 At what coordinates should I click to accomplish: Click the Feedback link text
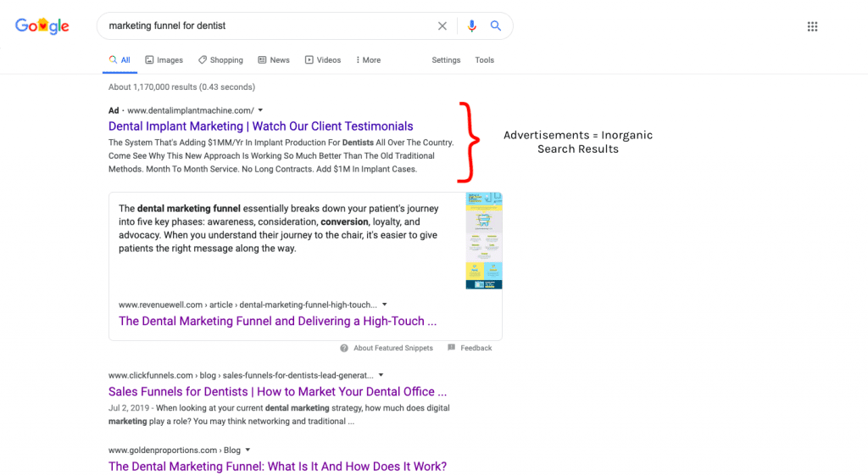476,348
